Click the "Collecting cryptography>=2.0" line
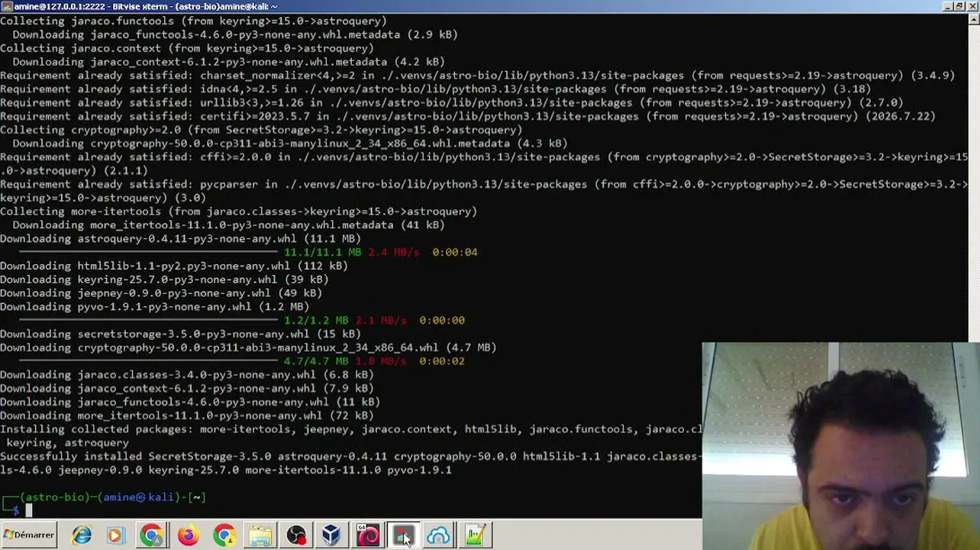Image resolution: width=980 pixels, height=550 pixels. [x=261, y=130]
